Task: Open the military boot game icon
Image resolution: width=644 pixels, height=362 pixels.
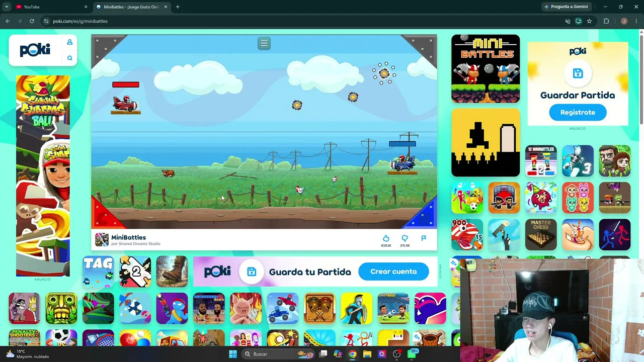Action: (x=172, y=271)
